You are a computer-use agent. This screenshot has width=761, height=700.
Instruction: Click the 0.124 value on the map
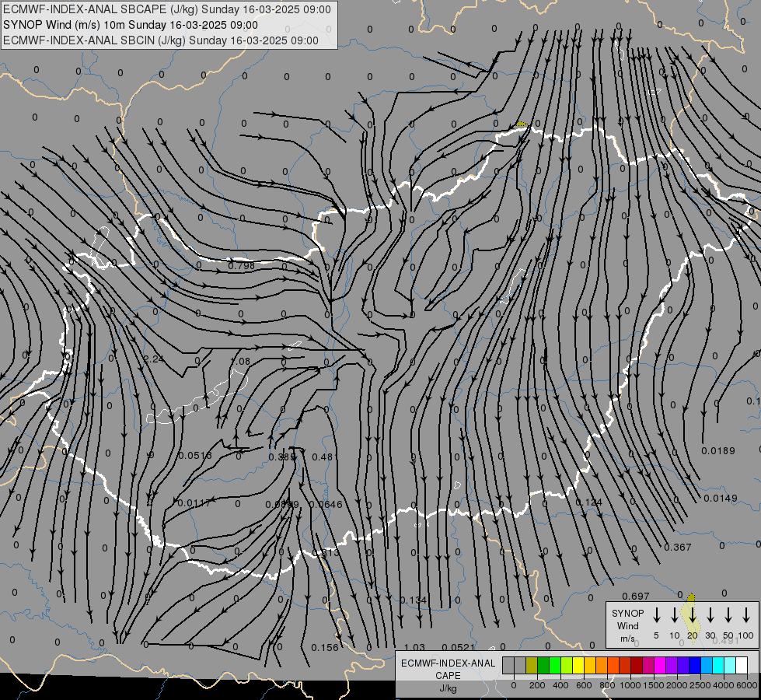(588, 502)
